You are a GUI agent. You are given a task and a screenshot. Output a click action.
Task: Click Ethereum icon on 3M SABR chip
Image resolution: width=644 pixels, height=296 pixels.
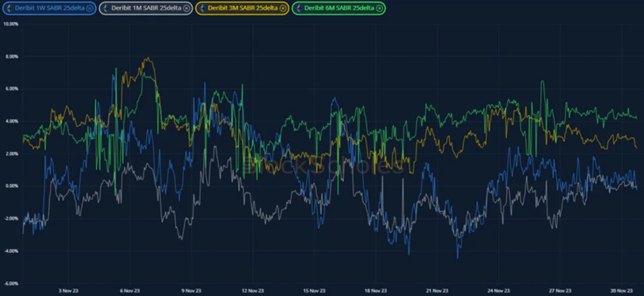202,8
